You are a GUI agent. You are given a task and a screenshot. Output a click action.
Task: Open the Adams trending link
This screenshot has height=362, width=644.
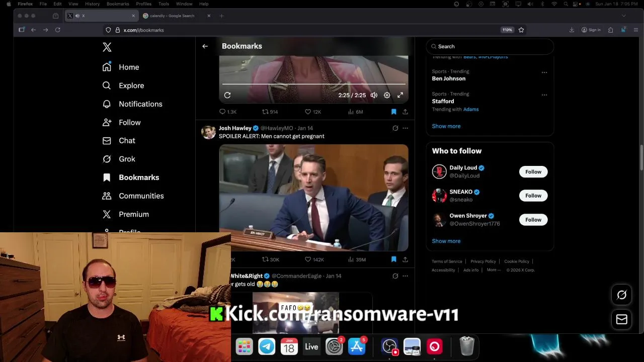[471, 109]
